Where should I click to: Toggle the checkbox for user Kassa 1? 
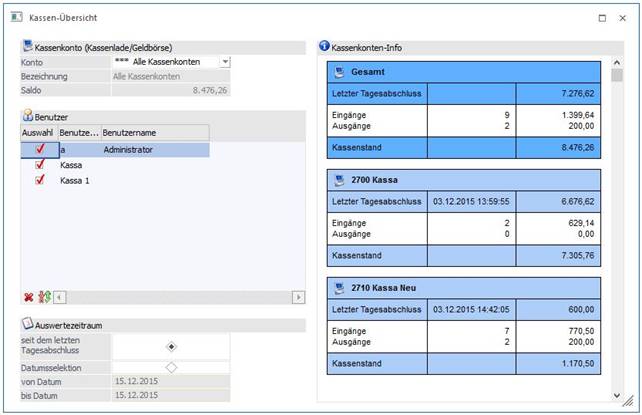(x=40, y=181)
